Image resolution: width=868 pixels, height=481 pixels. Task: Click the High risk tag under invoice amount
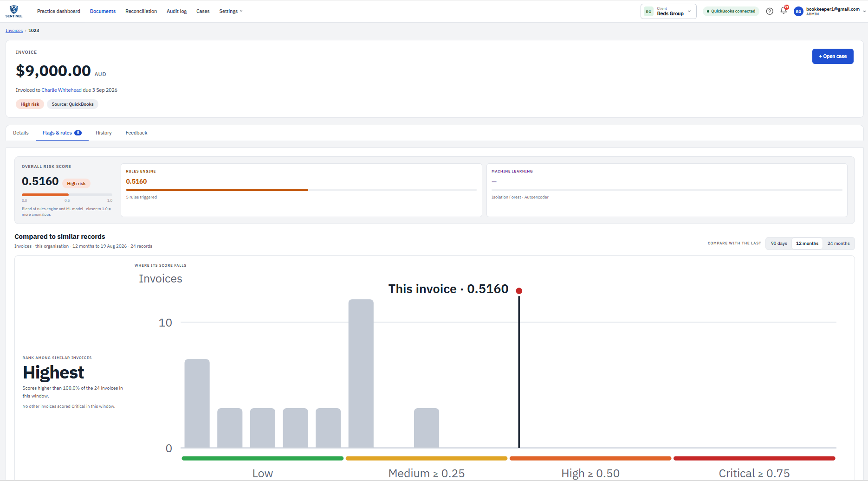pyautogui.click(x=30, y=104)
